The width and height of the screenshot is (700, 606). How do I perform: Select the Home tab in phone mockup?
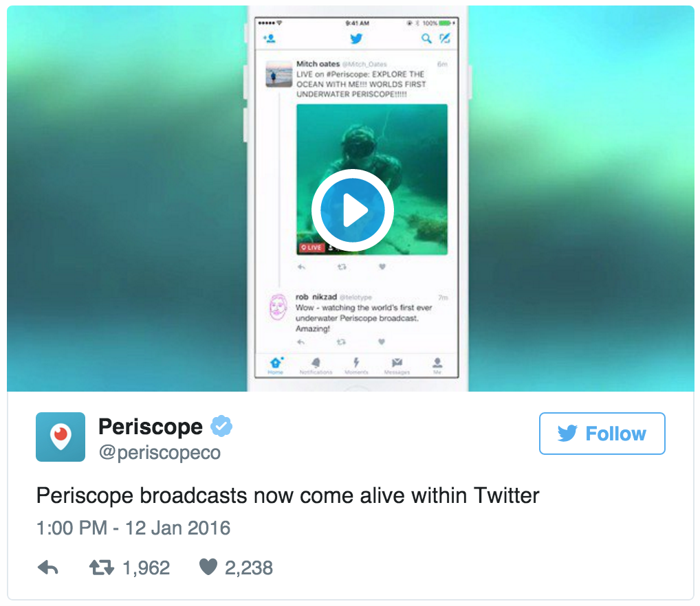click(276, 366)
